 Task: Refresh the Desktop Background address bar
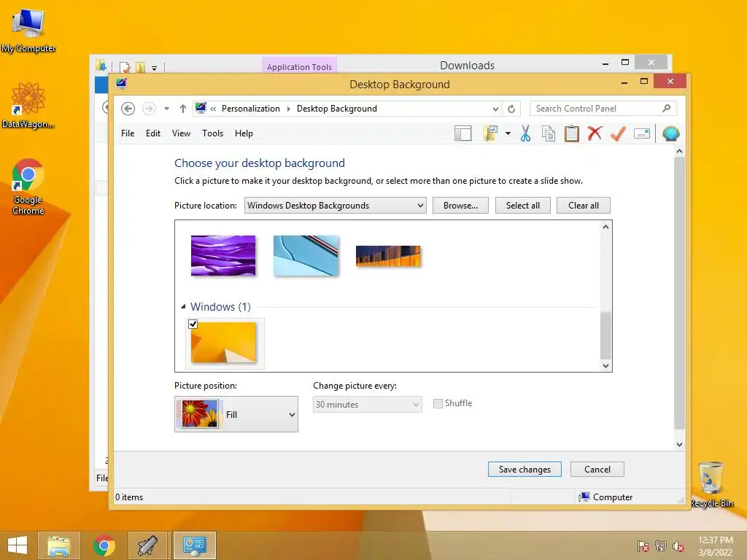(511, 109)
